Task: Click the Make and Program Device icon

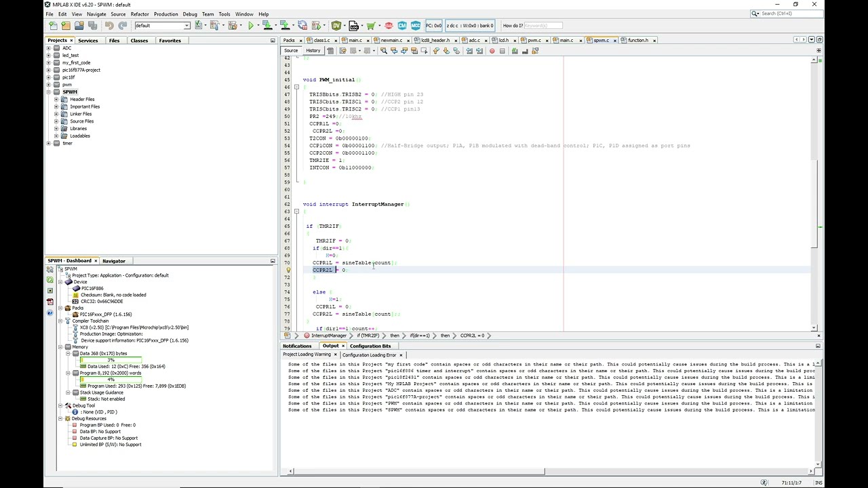Action: point(268,26)
